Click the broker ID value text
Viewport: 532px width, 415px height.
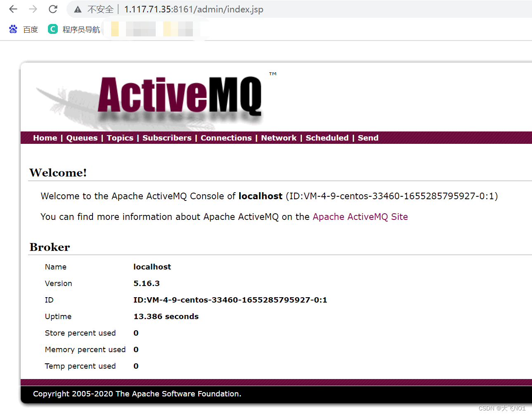[x=230, y=300]
